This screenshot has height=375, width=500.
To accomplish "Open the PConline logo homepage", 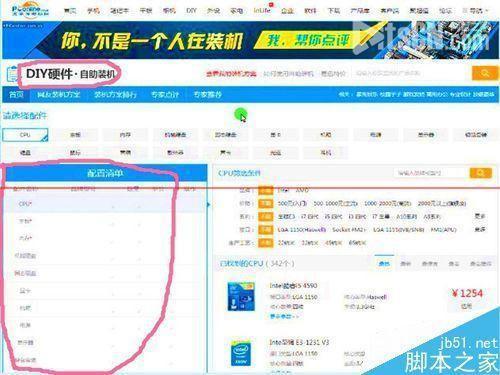I will tap(30, 10).
